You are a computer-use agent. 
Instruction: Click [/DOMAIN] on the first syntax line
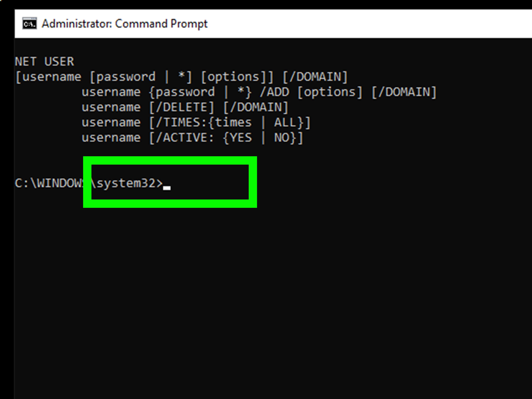315,77
